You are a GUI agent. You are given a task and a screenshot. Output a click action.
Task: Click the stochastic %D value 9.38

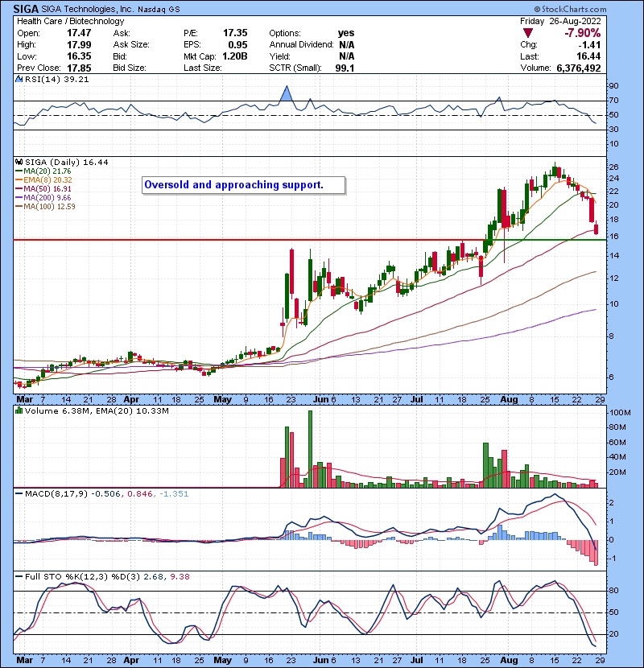180,576
